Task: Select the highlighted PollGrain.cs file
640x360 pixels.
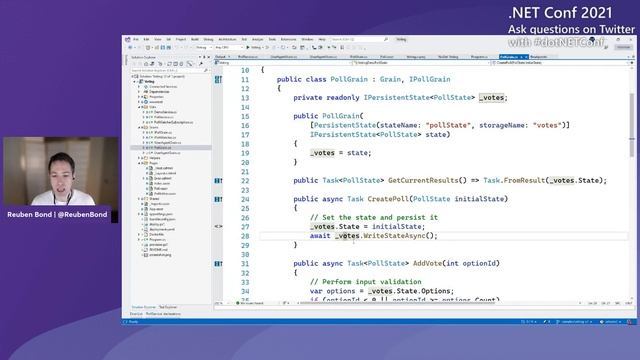Action: click(163, 148)
